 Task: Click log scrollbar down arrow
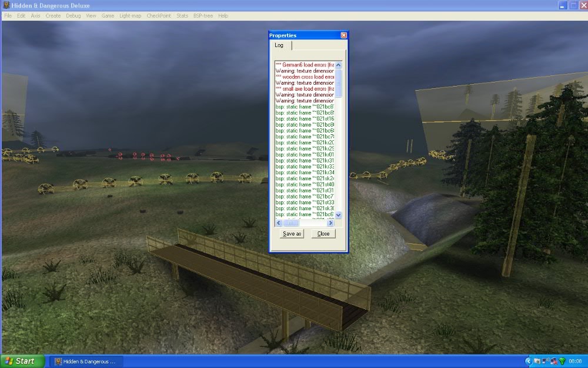pos(338,215)
